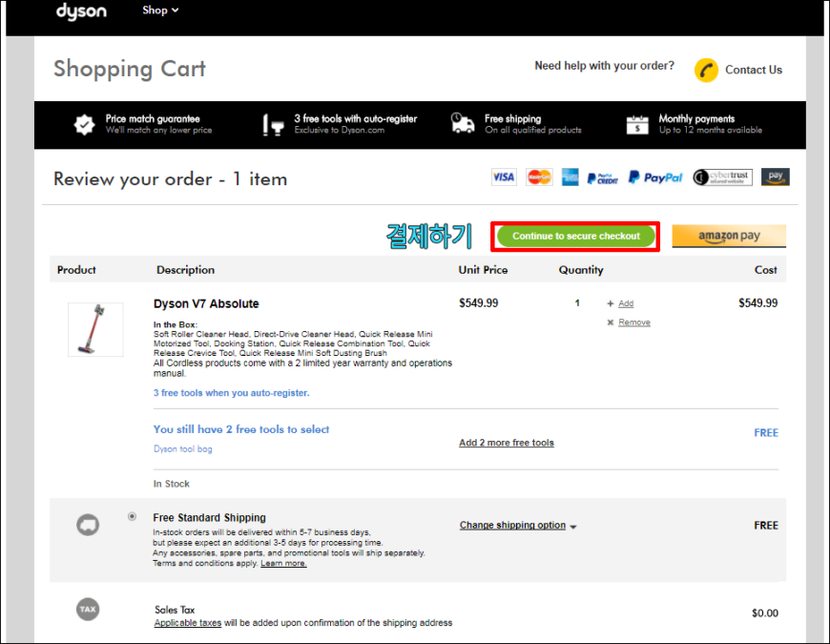Click the PayPal Credit icon
830x644 pixels.
point(602,178)
